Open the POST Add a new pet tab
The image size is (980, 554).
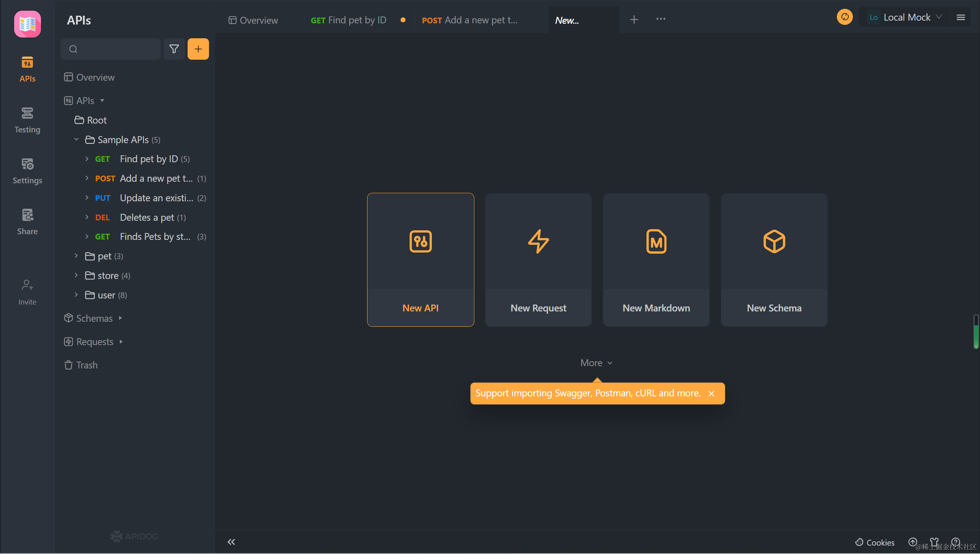pyautogui.click(x=469, y=20)
